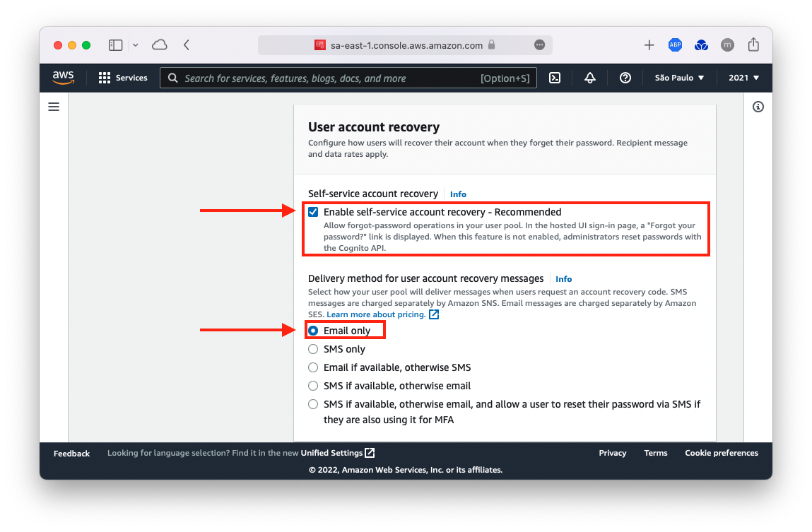Select SMS otherwise email with MFA reset option

pyautogui.click(x=313, y=404)
